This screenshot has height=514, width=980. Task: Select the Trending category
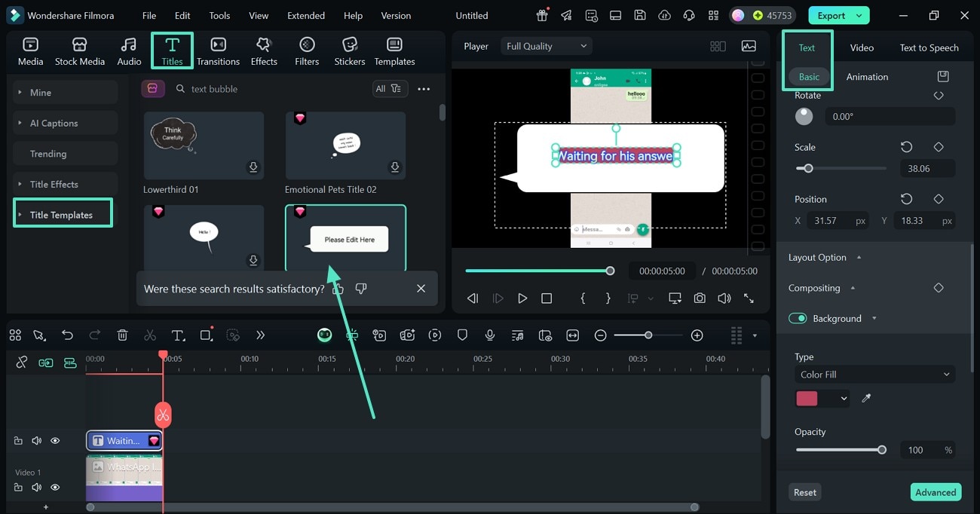(x=65, y=154)
